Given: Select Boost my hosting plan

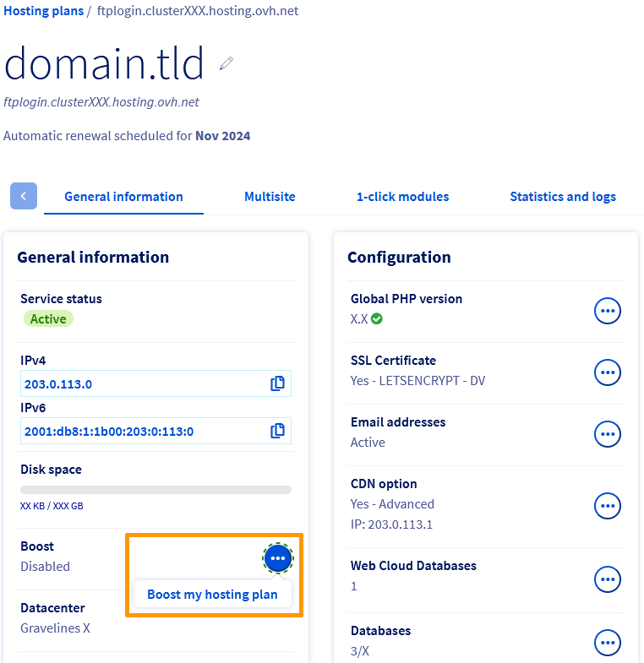Looking at the screenshot, I should coord(212,595).
